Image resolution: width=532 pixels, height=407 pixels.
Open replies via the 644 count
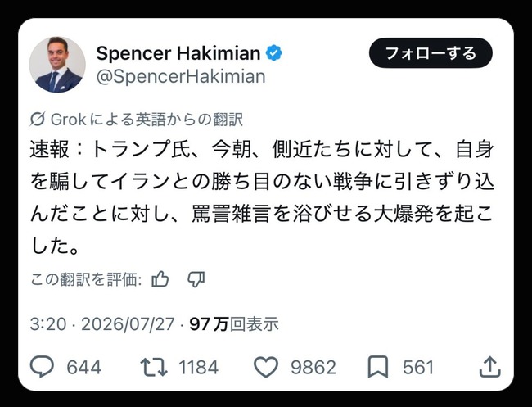coord(83,368)
